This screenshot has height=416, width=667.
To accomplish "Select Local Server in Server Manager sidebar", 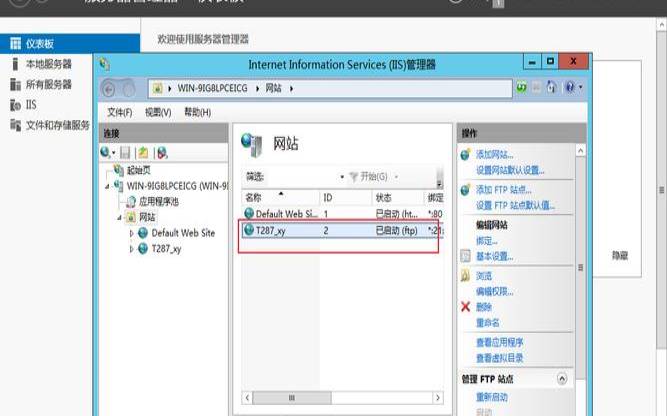I will tap(48, 64).
